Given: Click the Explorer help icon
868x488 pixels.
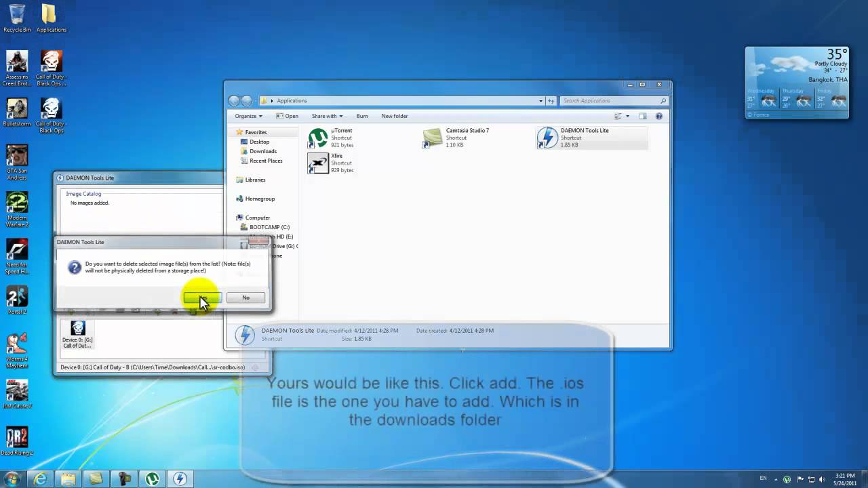Looking at the screenshot, I should pyautogui.click(x=659, y=116).
